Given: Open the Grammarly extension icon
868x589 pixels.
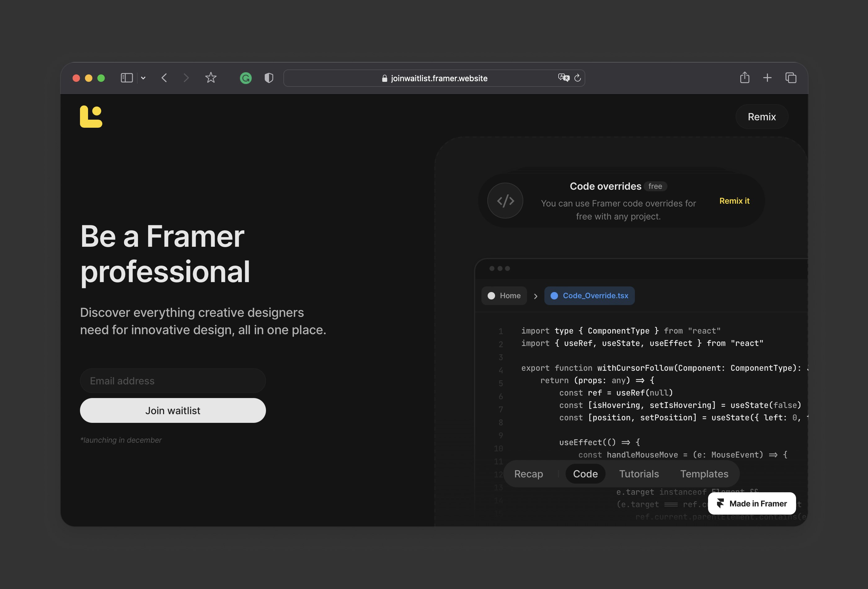Looking at the screenshot, I should 246,78.
